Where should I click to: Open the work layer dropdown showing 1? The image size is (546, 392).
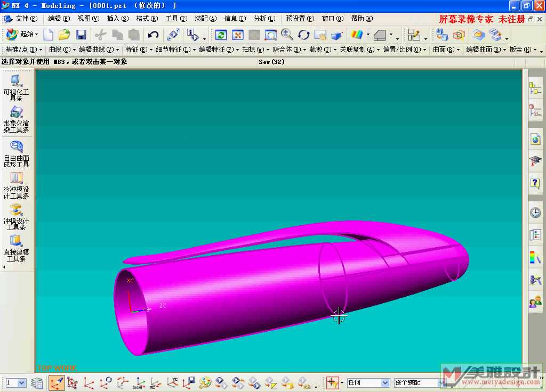(15, 382)
